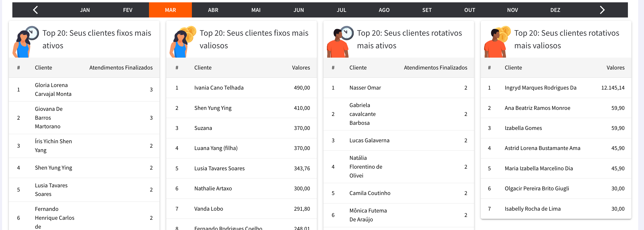644x230 pixels.
Task: Open Ingryd Marques Rodrigues Da entry
Action: pos(540,88)
